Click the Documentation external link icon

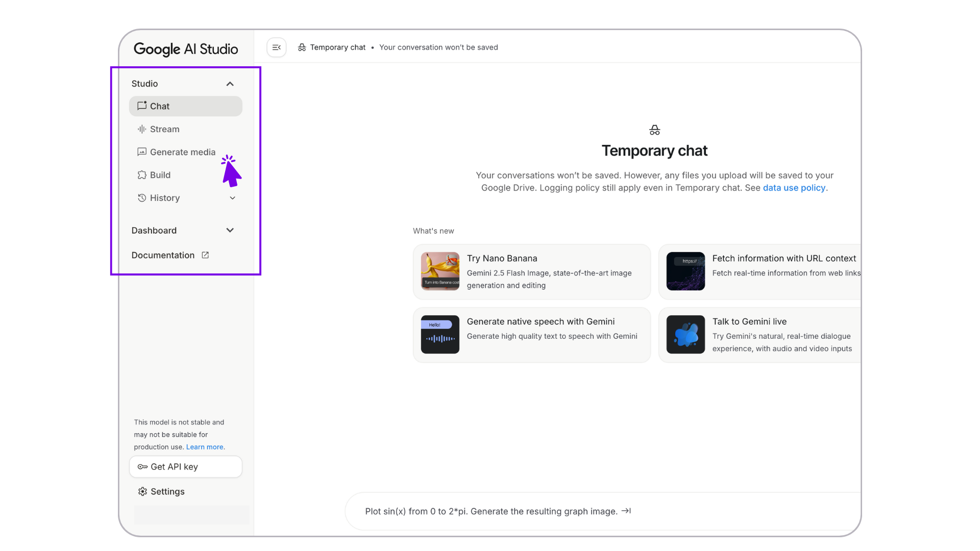coord(205,255)
